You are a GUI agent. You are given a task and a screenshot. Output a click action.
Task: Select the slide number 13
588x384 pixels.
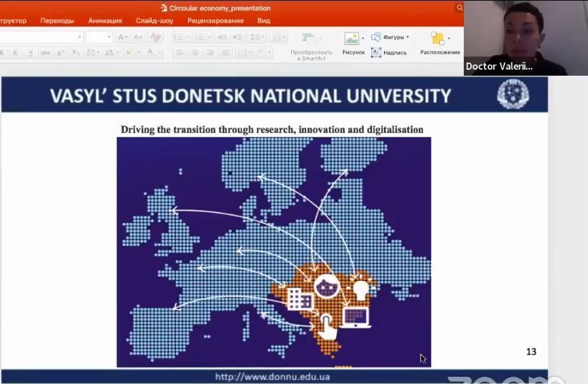[531, 351]
